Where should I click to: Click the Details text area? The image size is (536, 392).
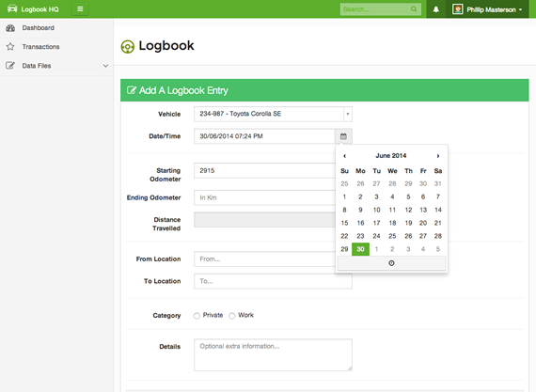pyautogui.click(x=273, y=354)
